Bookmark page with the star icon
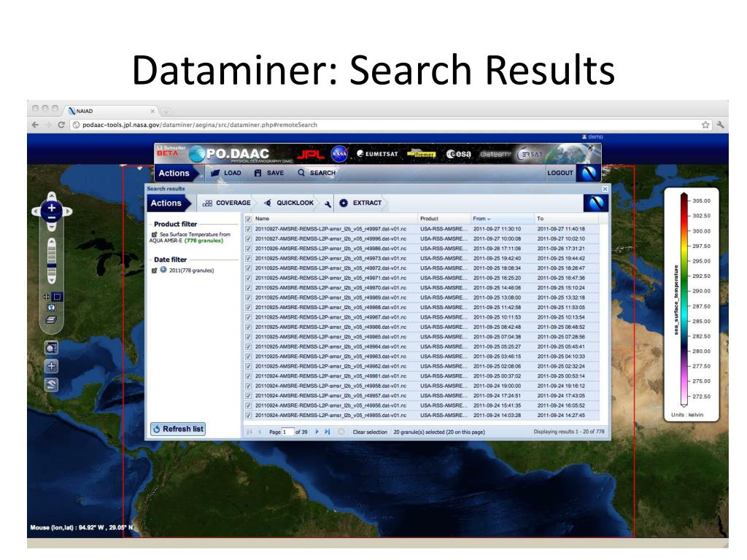 click(x=705, y=125)
